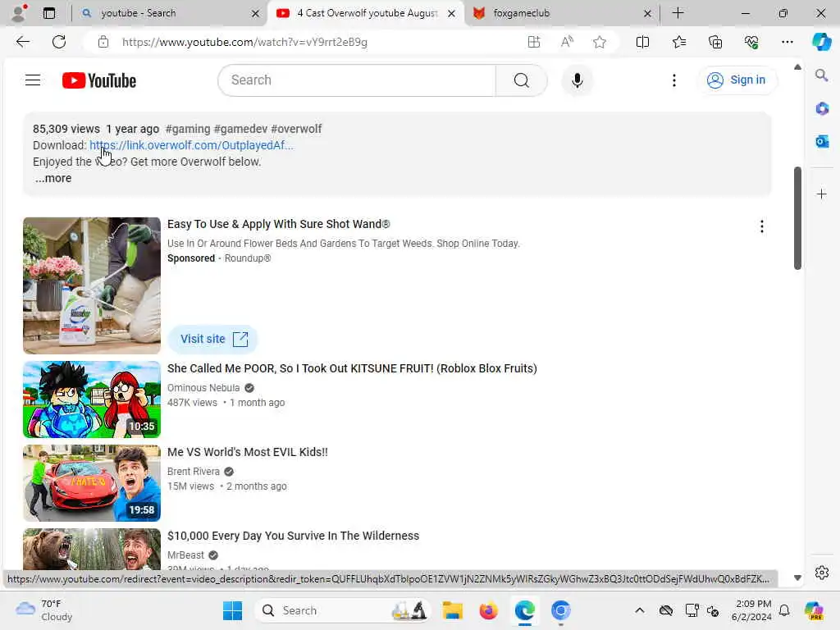Open the Windows Start menu
Viewport: 840px width, 630px height.
click(x=232, y=610)
